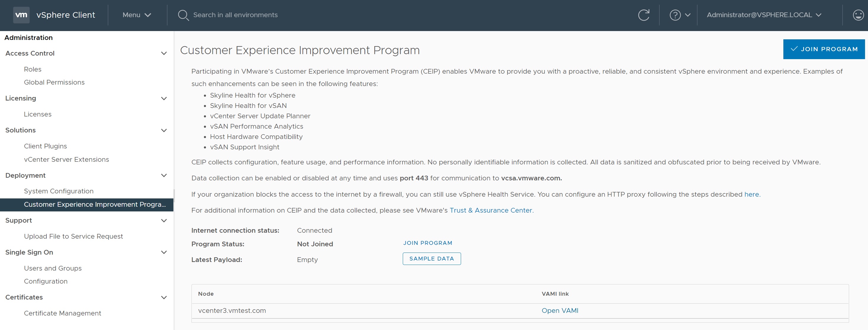This screenshot has height=330, width=868.
Task: Collapse the Support section chevron
Action: tap(164, 221)
